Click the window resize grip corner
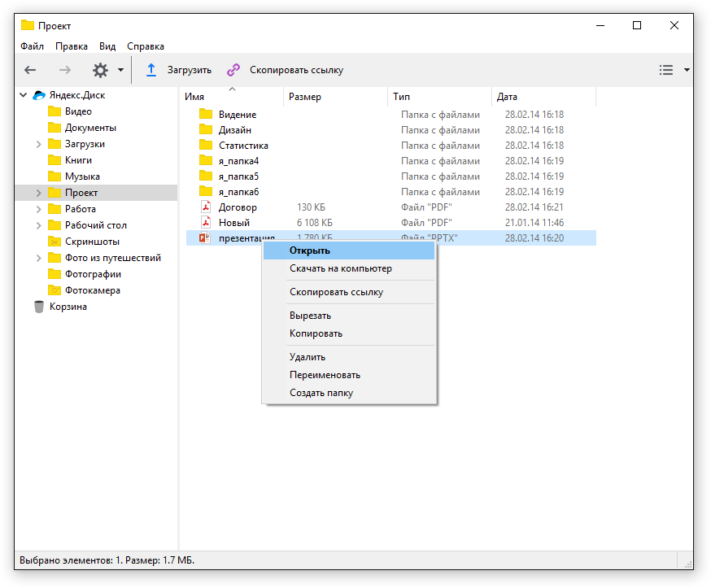The width and height of the screenshot is (711, 588). (x=688, y=564)
